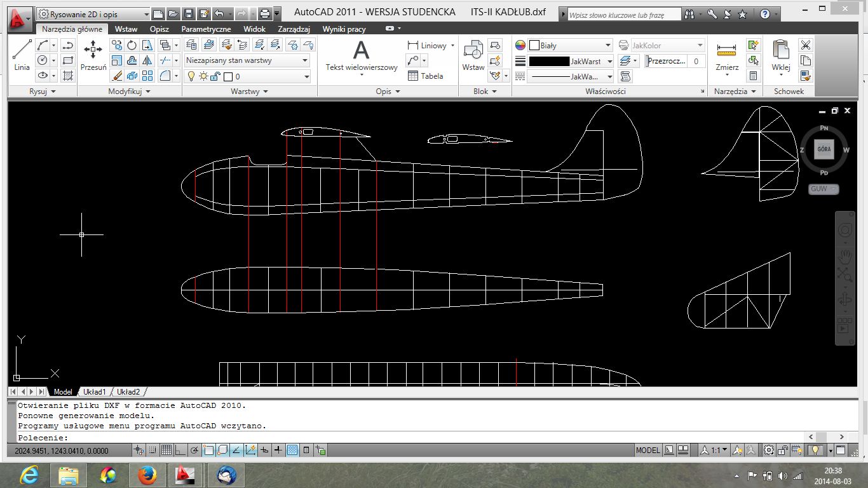Open the Układ1 layout tab
Viewport: 868px width, 488px height.
[95, 392]
